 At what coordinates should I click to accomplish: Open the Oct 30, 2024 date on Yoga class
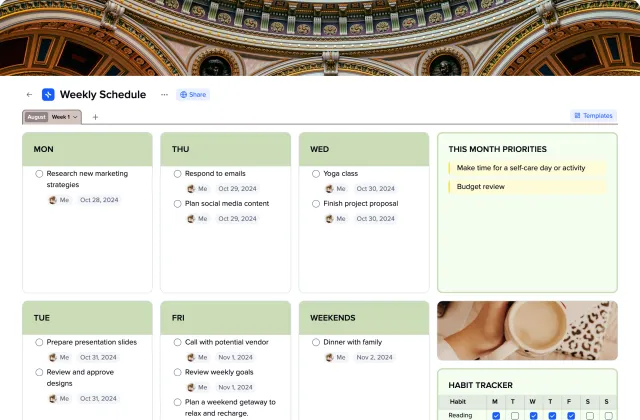point(376,189)
